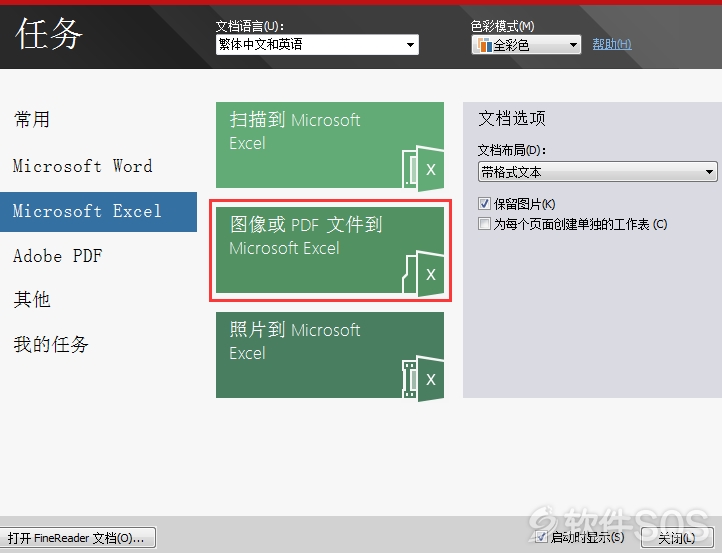Go to 我的任务 category
The width and height of the screenshot is (722, 553).
click(x=51, y=344)
